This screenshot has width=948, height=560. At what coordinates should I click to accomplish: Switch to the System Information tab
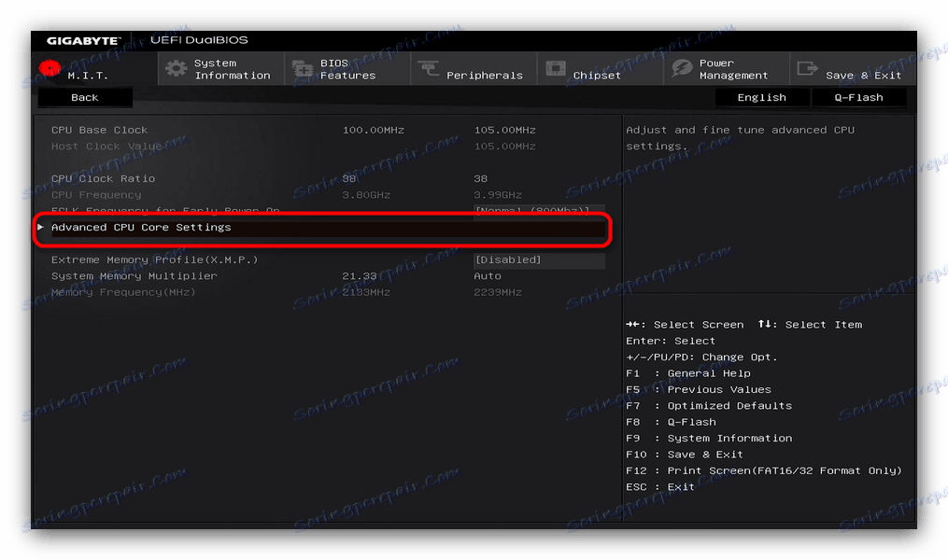coord(220,68)
